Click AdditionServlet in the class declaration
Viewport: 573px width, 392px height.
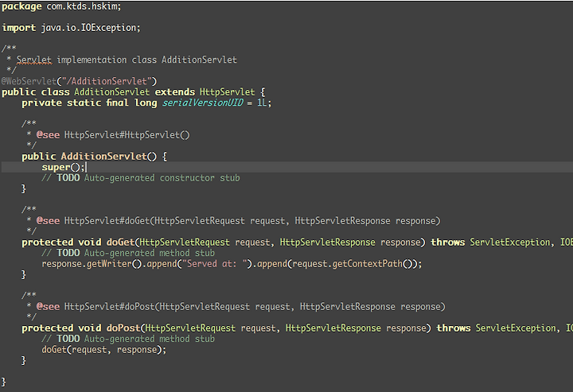[112, 92]
